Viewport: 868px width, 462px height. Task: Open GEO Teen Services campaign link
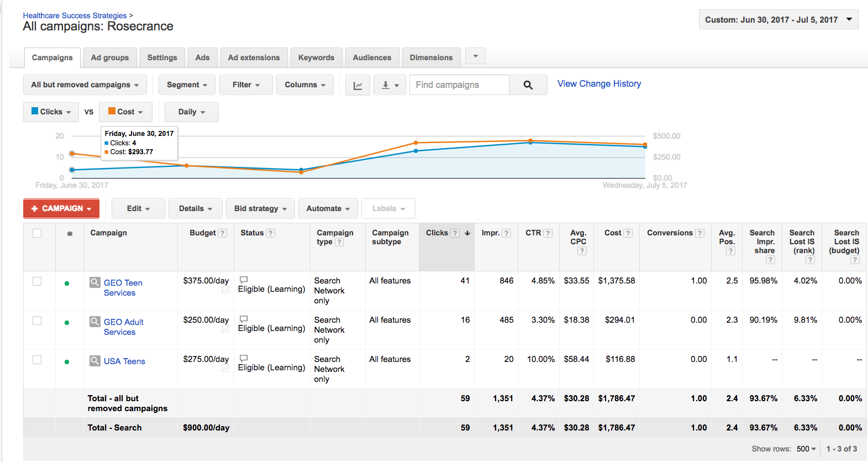pyautogui.click(x=123, y=288)
